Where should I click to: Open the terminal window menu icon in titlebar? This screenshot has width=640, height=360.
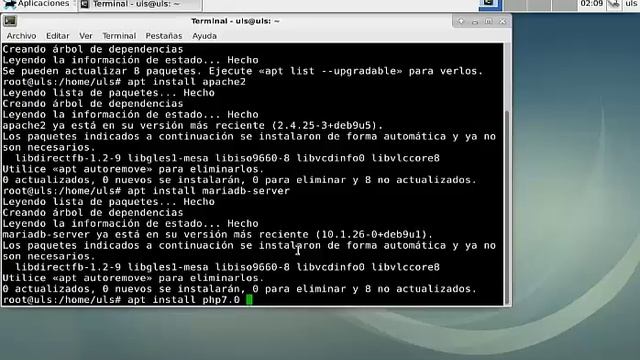pos(10,21)
